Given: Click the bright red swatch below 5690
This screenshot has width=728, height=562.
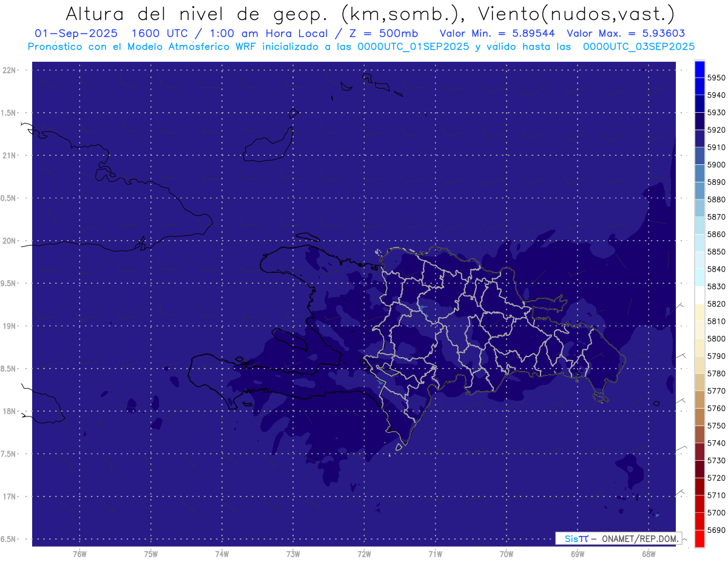Looking at the screenshot, I should tap(699, 538).
